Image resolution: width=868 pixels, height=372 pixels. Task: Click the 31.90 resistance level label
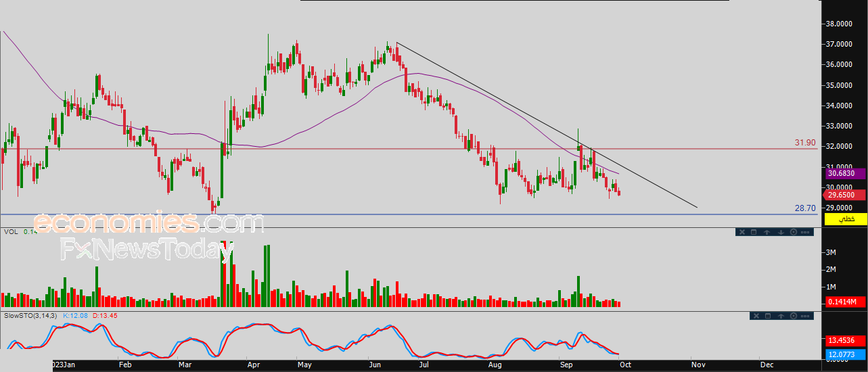(x=805, y=143)
